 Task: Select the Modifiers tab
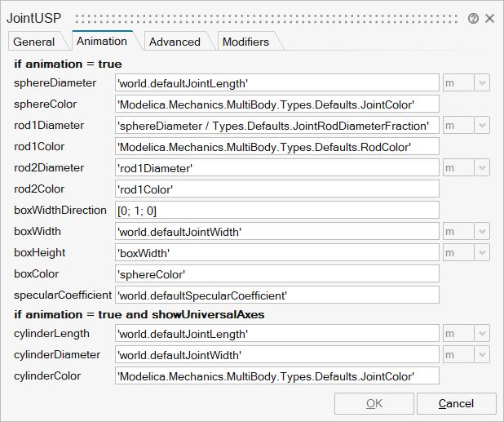[x=245, y=42]
